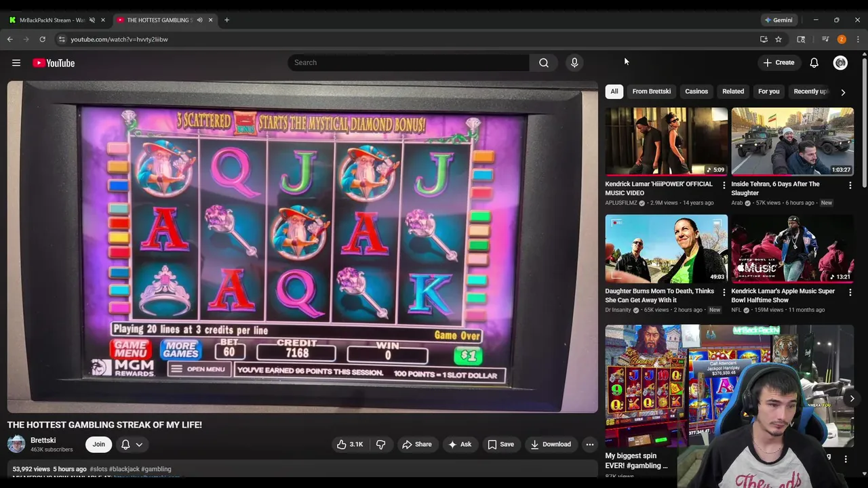This screenshot has height=488, width=868.
Task: Click the YouTube search field
Action: point(408,62)
